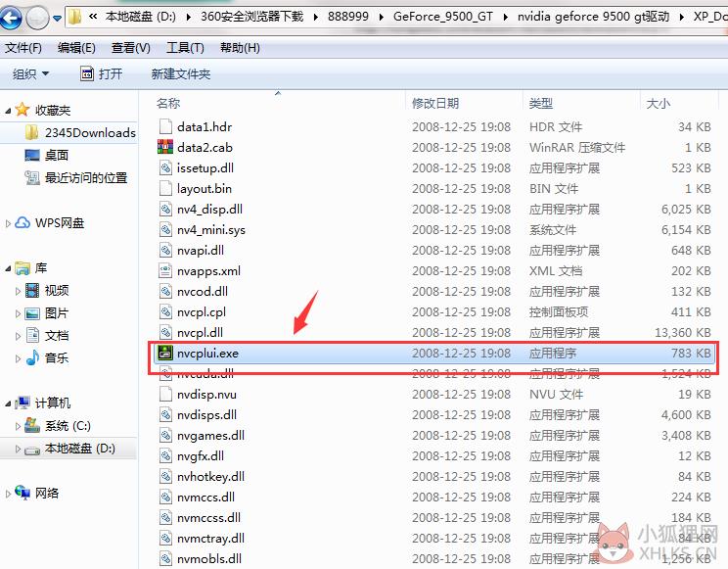Collapse the Computer (计算机) tree node
The image size is (728, 569).
pyautogui.click(x=8, y=403)
